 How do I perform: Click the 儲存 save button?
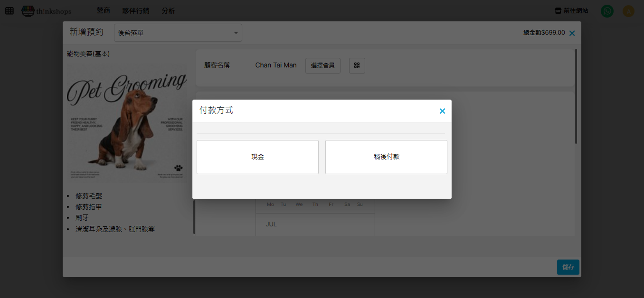(x=568, y=267)
